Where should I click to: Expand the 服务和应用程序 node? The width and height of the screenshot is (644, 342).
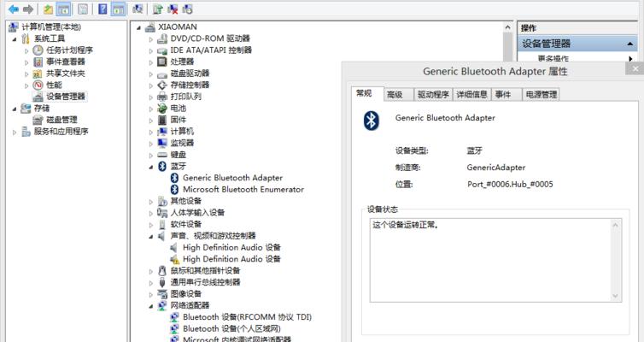pos(15,132)
